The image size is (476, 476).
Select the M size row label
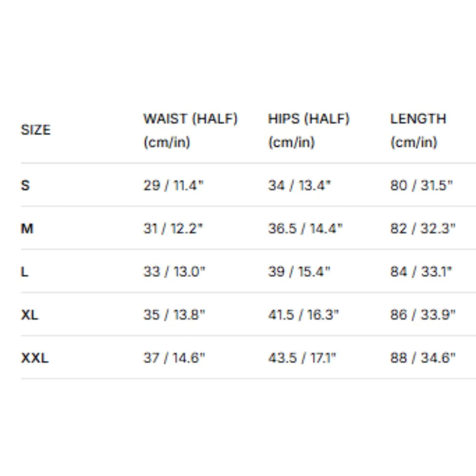[x=27, y=228]
